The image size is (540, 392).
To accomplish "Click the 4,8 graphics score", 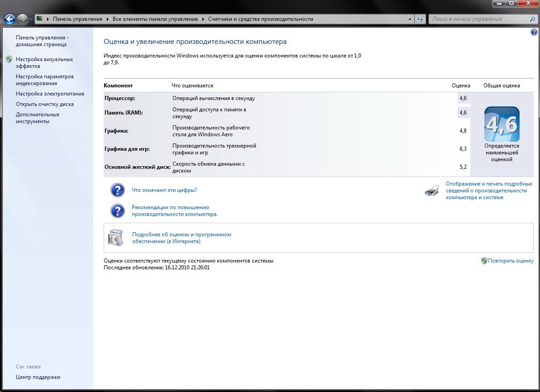I will [463, 131].
